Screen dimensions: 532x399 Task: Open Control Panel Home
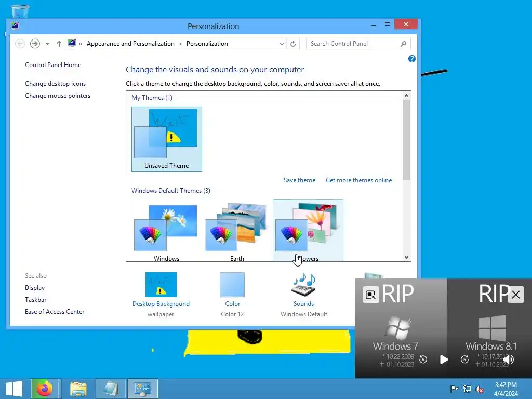click(53, 65)
